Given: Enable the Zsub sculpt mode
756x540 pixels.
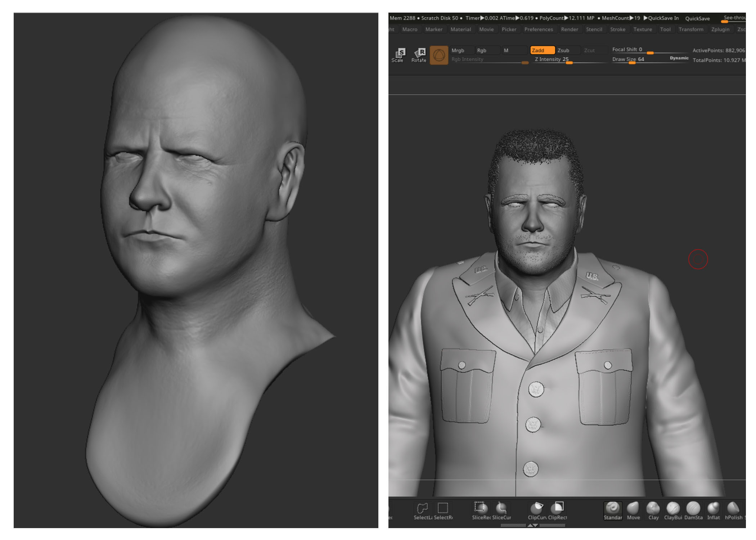Looking at the screenshot, I should click(x=568, y=50).
